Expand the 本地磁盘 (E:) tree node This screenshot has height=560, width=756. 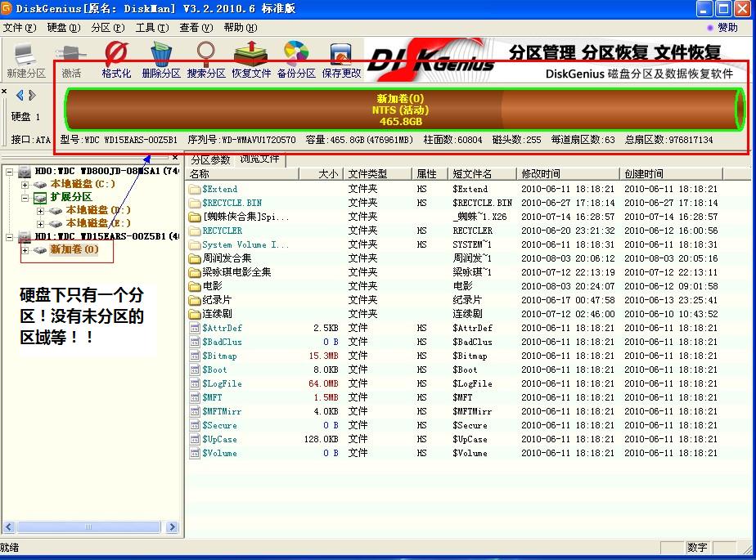tap(41, 224)
